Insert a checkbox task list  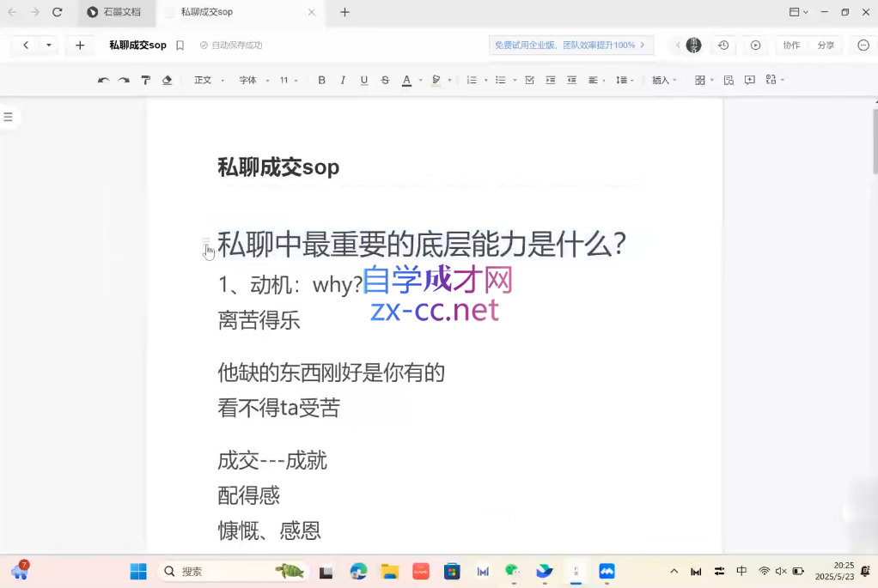click(529, 80)
